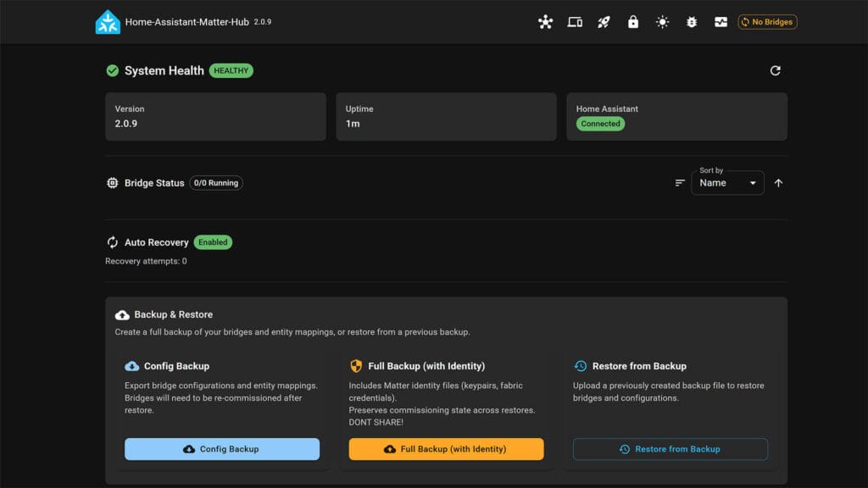Screen dimensions: 868x488
Task: Open the Sort by Name dropdown
Action: (x=727, y=182)
